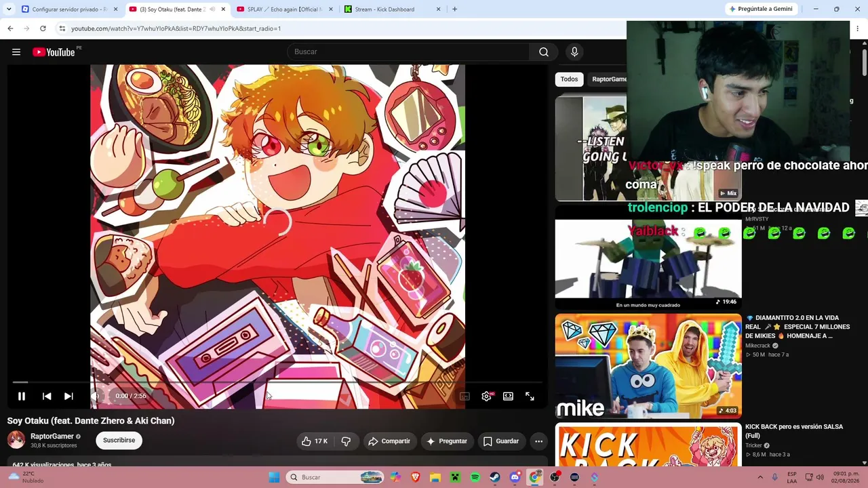Open Discord from the taskbar

click(x=515, y=477)
